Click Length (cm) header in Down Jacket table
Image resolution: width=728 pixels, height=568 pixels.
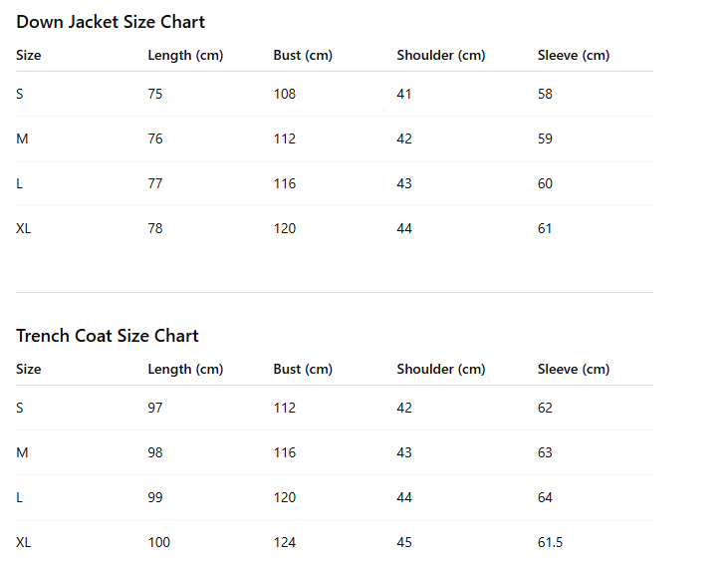(185, 55)
